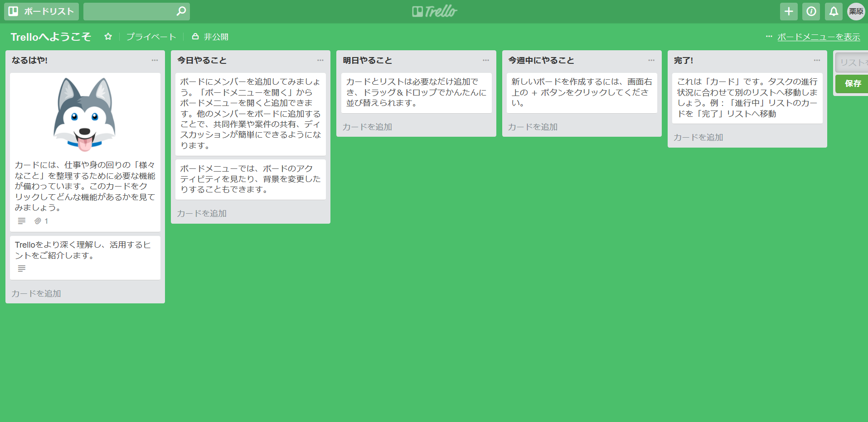Open the 栗原 user avatar menu
Image resolution: width=868 pixels, height=422 pixels.
pyautogui.click(x=856, y=11)
